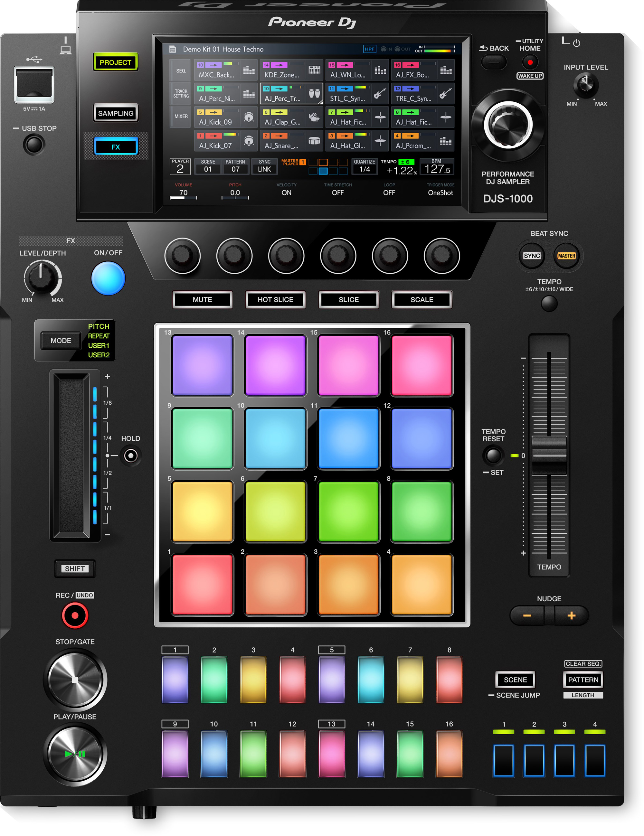Cycle tempo range with ±6/±10/±16/WIDE button

click(549, 304)
